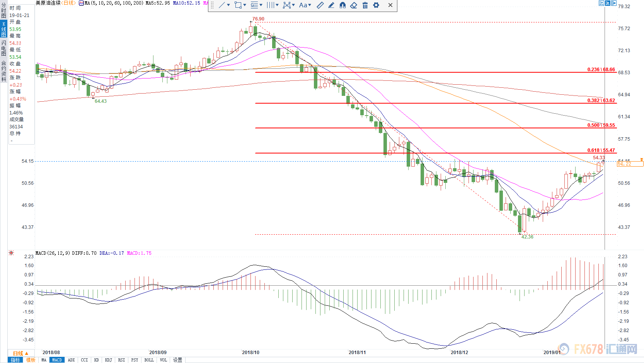Click the 美原油连续 contract title
Viewport: 644px width, 363px height.
[48, 3]
